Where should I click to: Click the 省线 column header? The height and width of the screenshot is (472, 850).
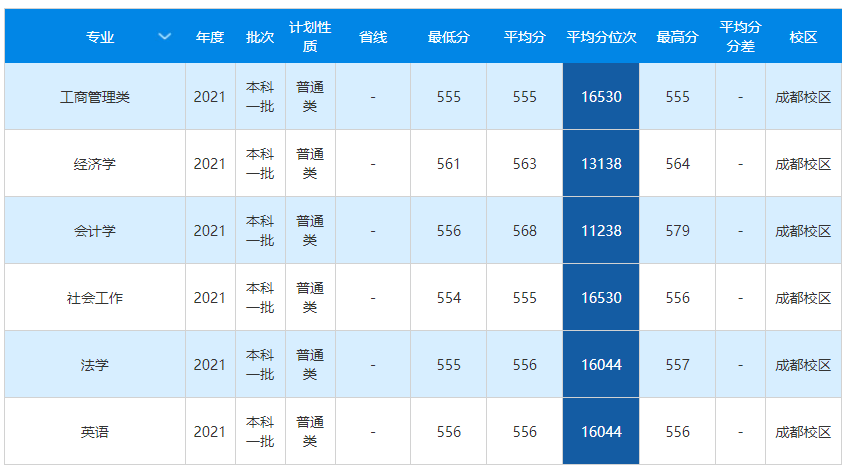(373, 37)
